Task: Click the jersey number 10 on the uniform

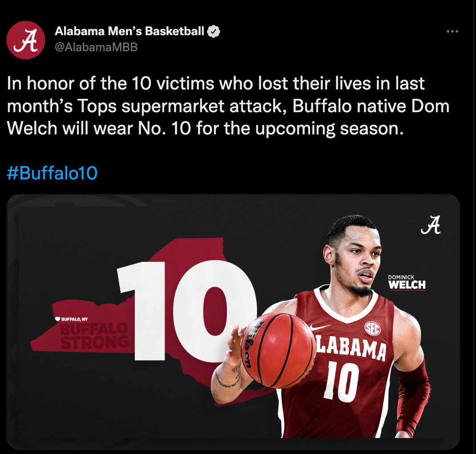Action: pos(341,381)
